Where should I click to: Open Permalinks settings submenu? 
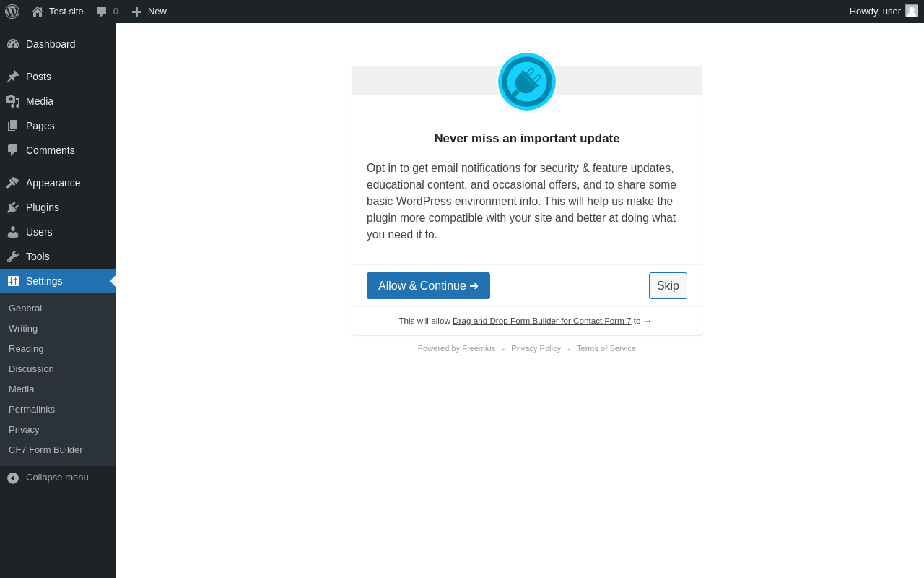tap(32, 410)
